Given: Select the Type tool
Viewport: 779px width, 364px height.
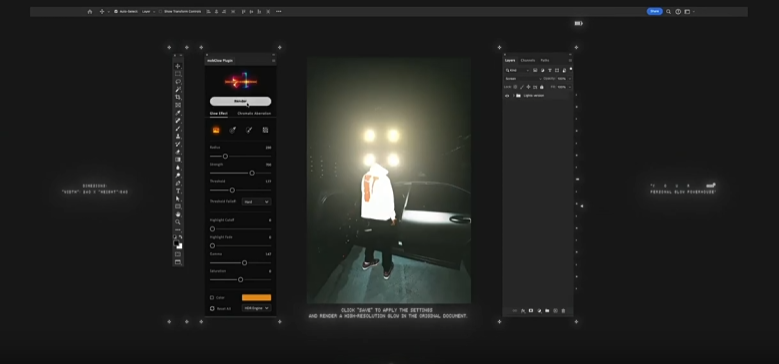Looking at the screenshot, I should [178, 191].
